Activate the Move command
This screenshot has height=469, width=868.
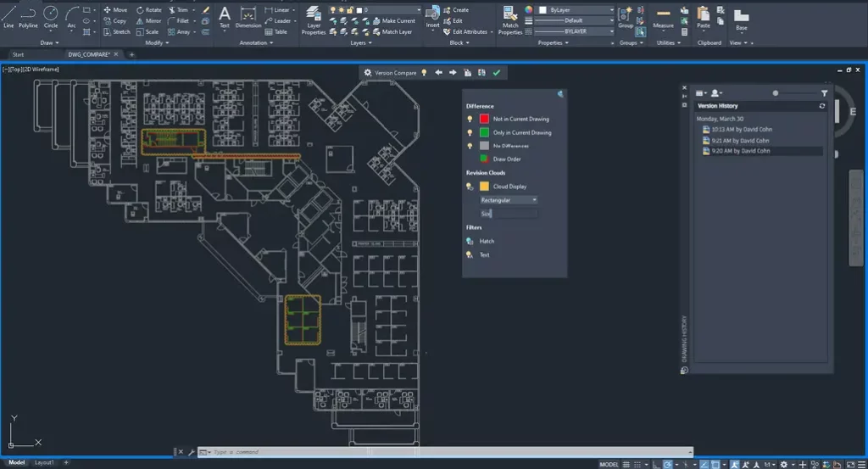[115, 10]
